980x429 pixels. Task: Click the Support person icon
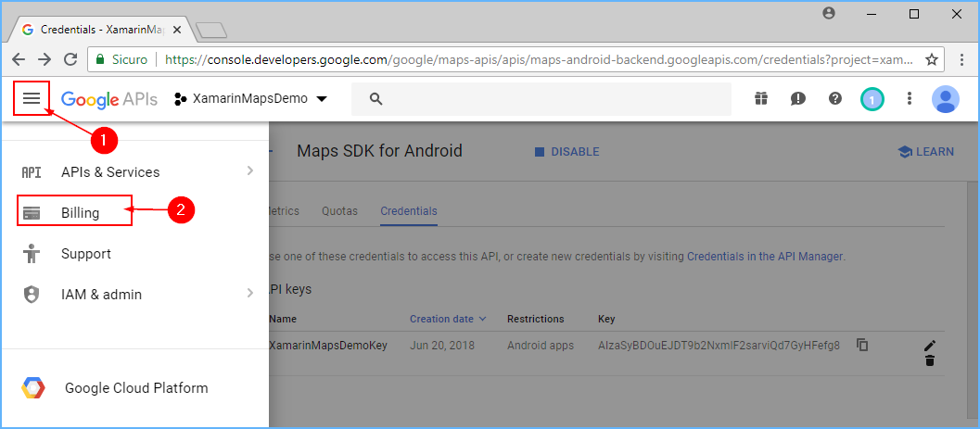32,254
